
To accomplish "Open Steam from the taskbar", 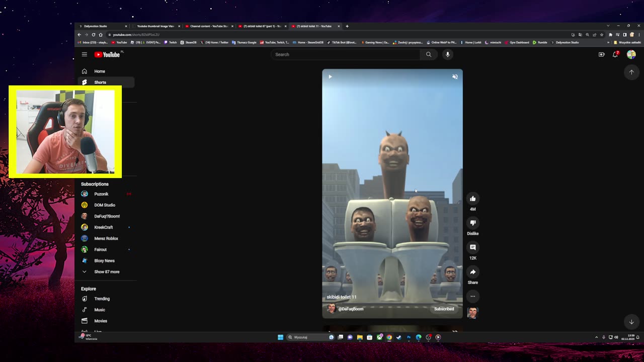I will point(399,337).
